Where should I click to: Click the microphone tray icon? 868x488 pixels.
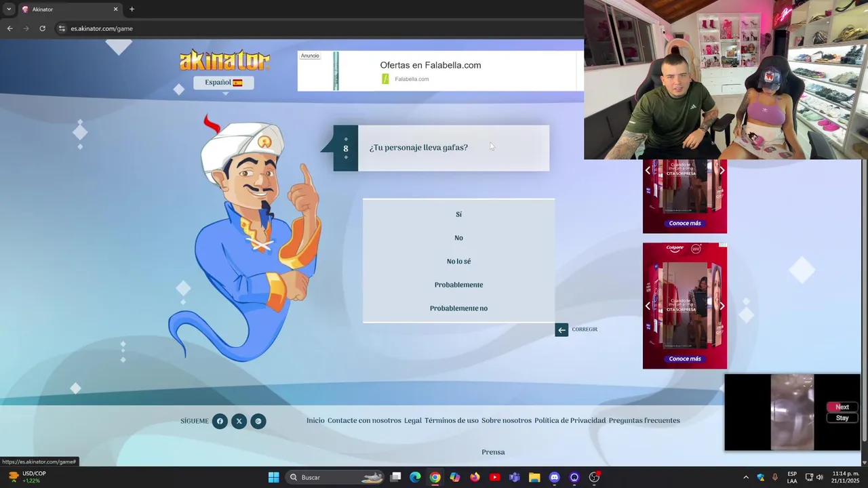(775, 477)
